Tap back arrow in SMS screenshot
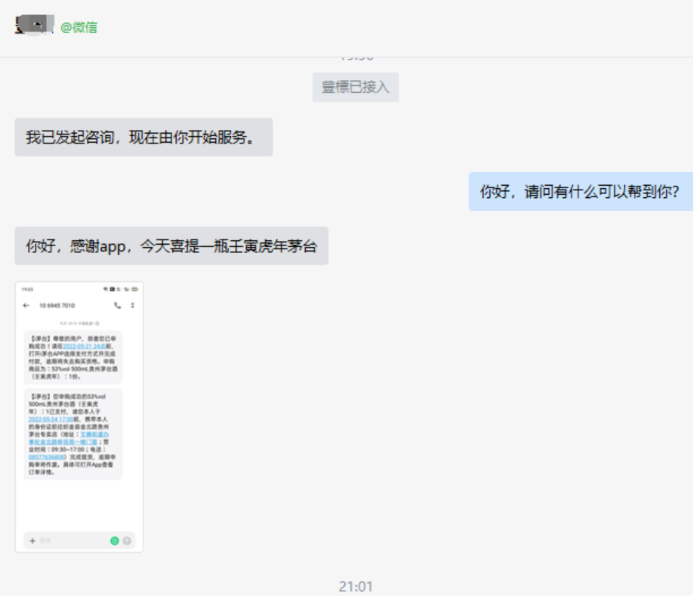 pos(26,305)
